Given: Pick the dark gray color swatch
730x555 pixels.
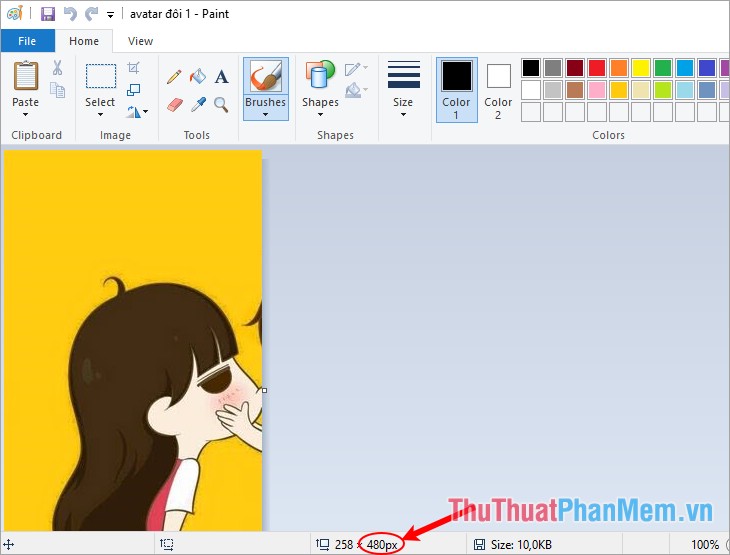Looking at the screenshot, I should pos(553,68).
